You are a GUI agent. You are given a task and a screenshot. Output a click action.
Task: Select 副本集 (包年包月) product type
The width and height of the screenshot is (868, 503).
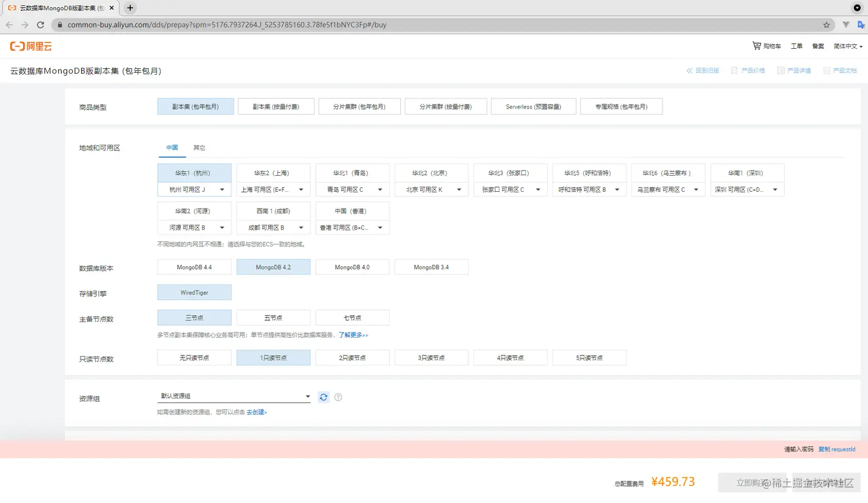[196, 107]
